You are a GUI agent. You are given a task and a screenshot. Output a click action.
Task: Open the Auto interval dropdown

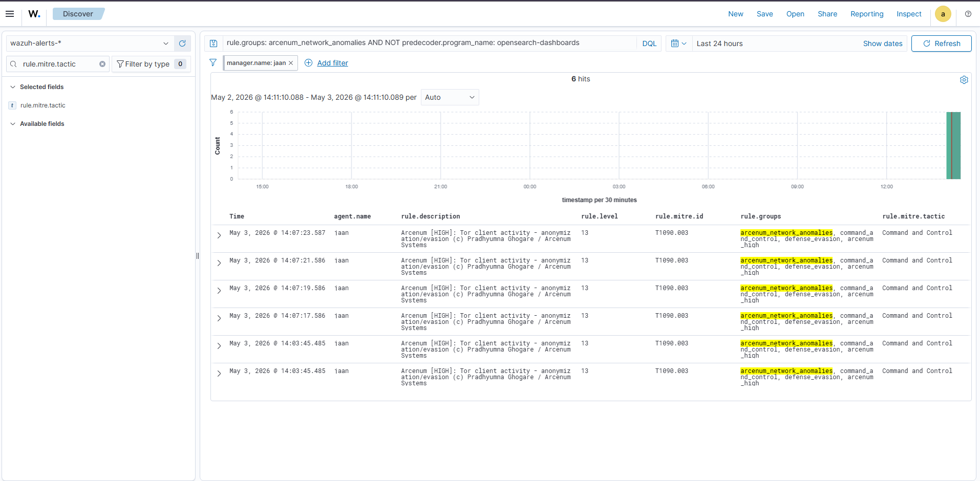tap(450, 97)
